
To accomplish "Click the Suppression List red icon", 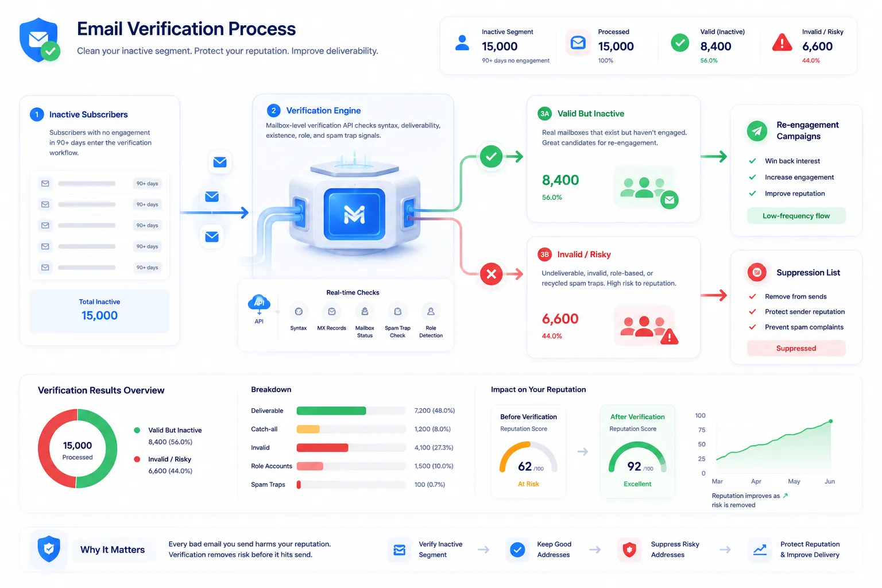I will click(757, 272).
